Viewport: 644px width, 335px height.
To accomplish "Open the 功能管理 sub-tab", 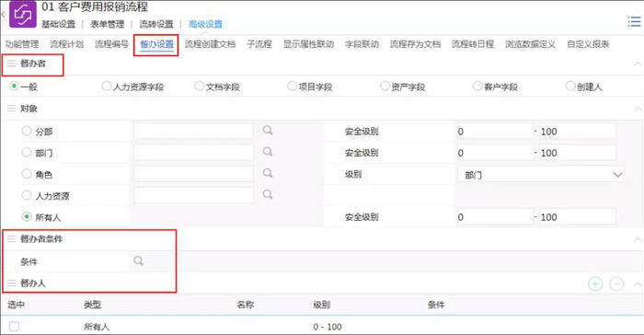I will [22, 44].
